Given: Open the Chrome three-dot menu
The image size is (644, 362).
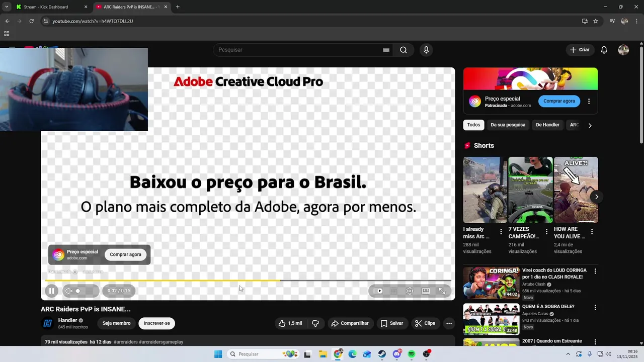Looking at the screenshot, I should coord(636,21).
